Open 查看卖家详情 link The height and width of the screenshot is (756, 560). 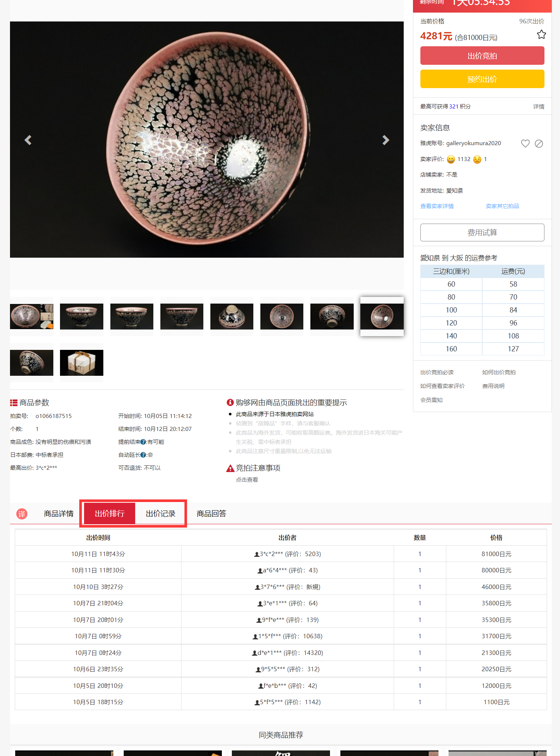click(437, 206)
